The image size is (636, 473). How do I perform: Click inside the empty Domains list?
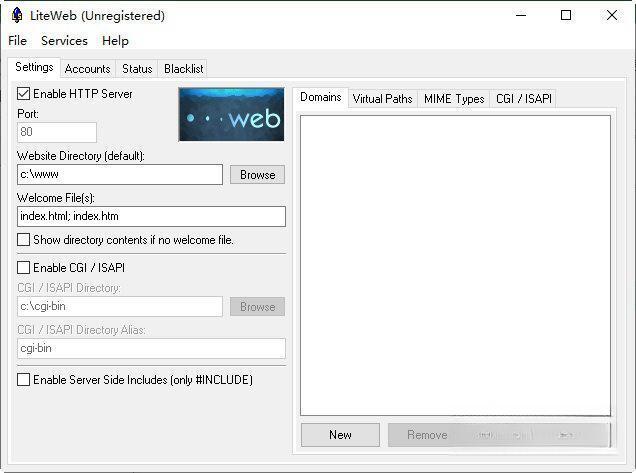click(455, 265)
